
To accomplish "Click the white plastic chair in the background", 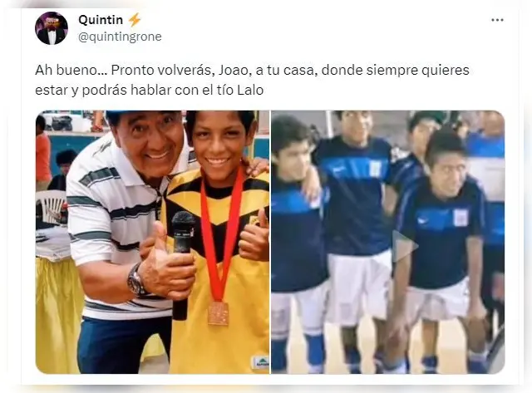I will (51, 207).
